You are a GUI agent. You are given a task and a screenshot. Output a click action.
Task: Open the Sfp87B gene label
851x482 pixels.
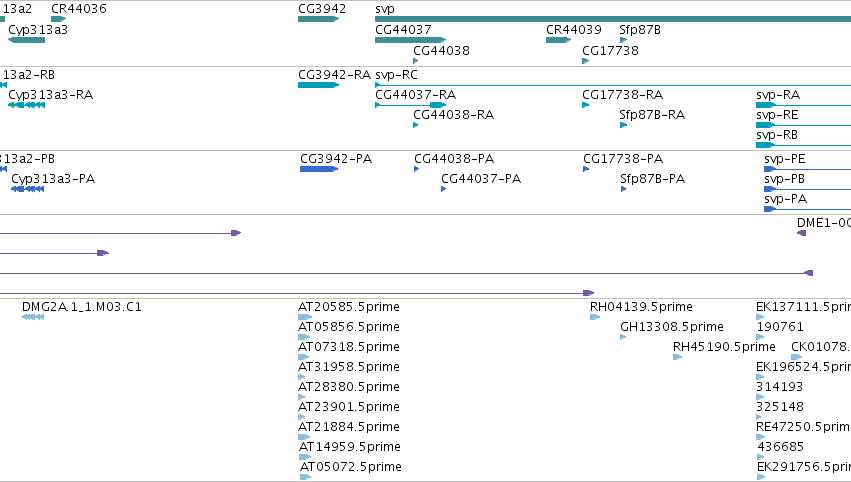tap(640, 30)
